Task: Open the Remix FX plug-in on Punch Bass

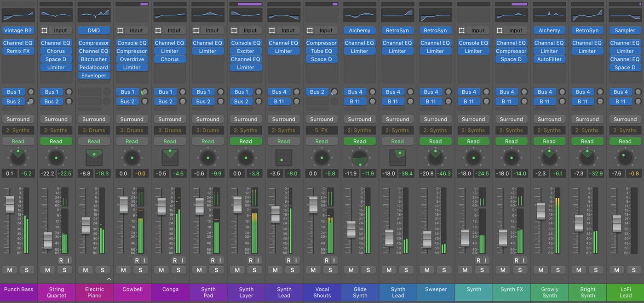Action: (18, 51)
